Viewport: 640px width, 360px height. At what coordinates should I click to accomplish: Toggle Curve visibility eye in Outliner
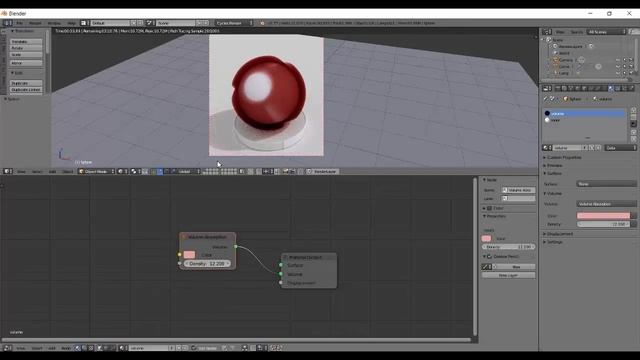pos(618,67)
